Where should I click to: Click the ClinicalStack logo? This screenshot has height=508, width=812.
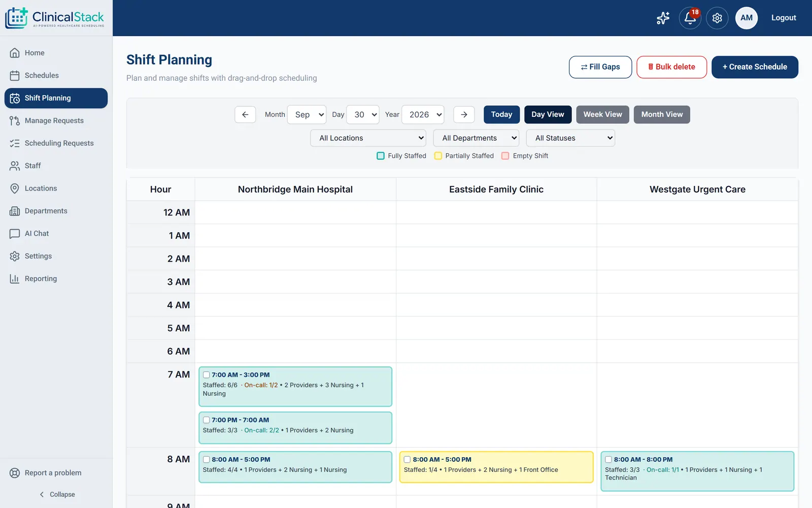(x=55, y=18)
